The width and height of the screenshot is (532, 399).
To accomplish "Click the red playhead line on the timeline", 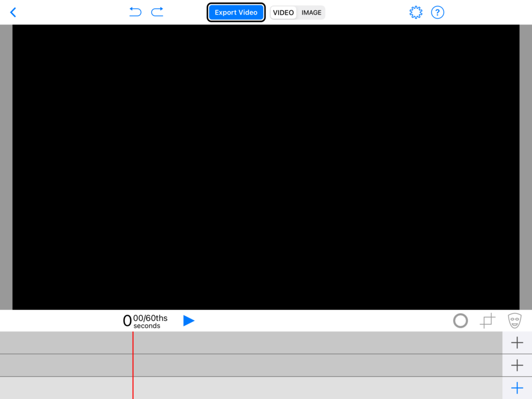I will pos(133,365).
